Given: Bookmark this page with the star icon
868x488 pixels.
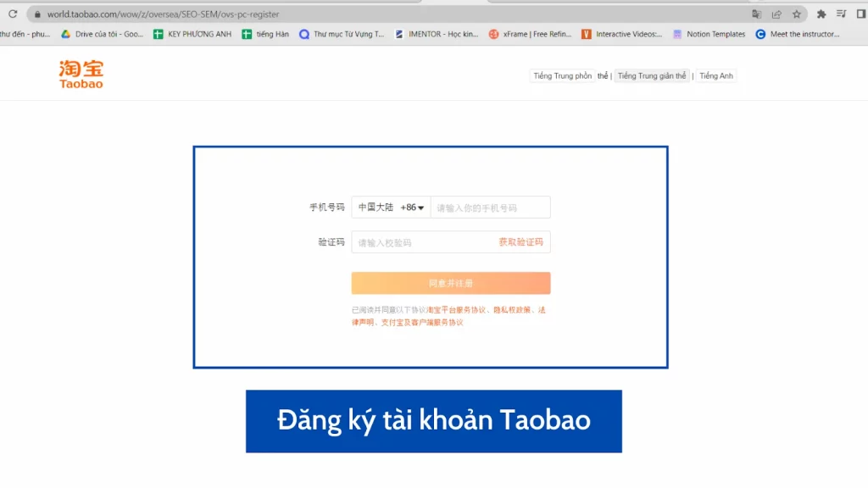Looking at the screenshot, I should click(797, 14).
